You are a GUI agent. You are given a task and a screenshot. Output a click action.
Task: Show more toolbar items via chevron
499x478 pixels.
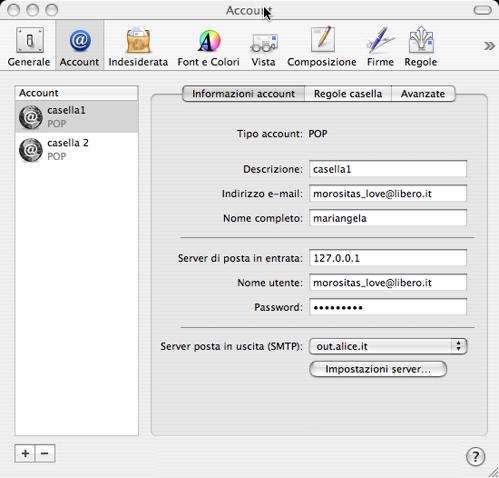[x=489, y=46]
